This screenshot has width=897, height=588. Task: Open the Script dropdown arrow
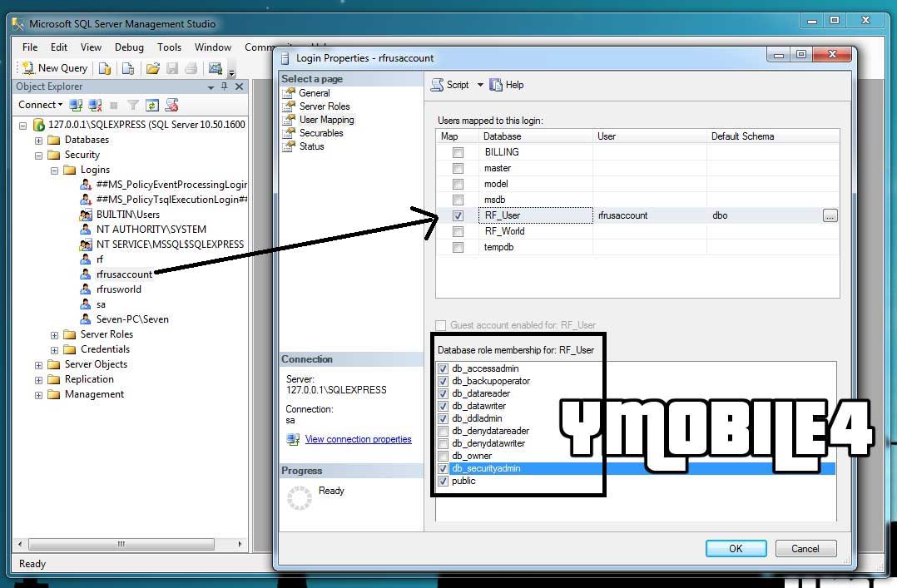[x=480, y=85]
